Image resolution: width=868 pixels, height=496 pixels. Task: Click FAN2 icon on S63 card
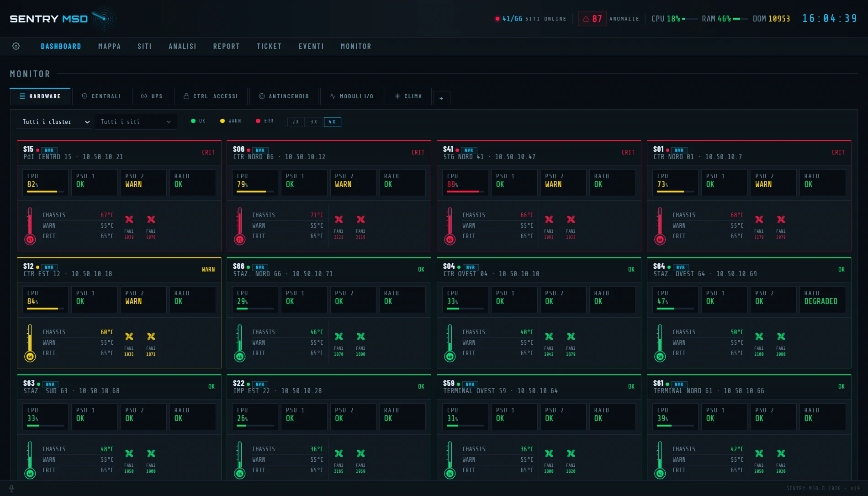(151, 453)
